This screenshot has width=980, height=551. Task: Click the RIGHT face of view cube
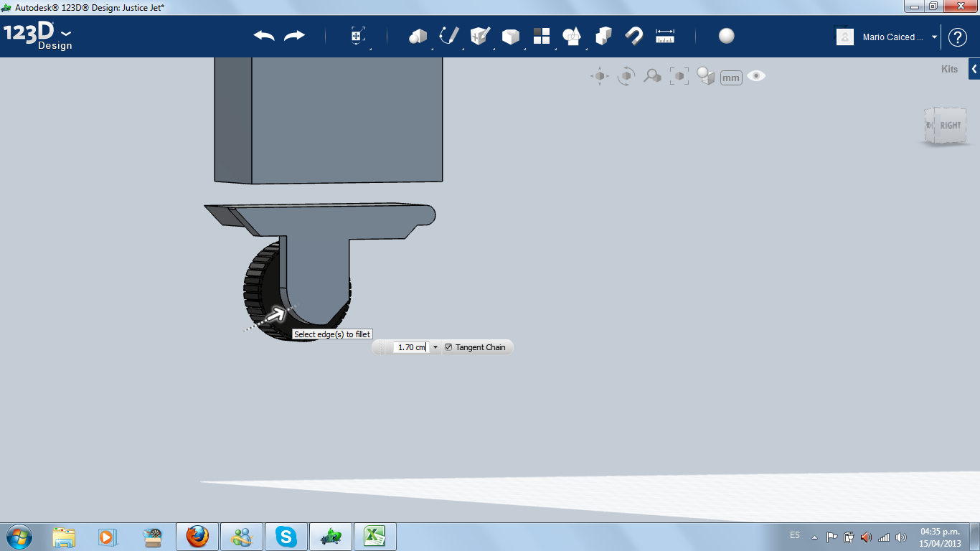click(x=950, y=126)
